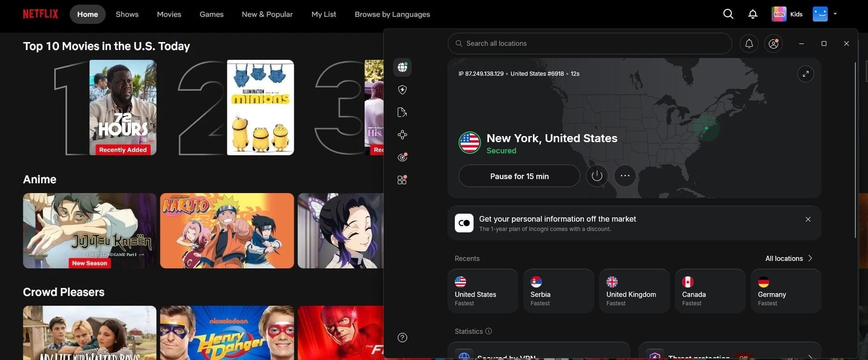Open the Netflix Movies menu
The height and width of the screenshot is (360, 868).
tap(169, 14)
